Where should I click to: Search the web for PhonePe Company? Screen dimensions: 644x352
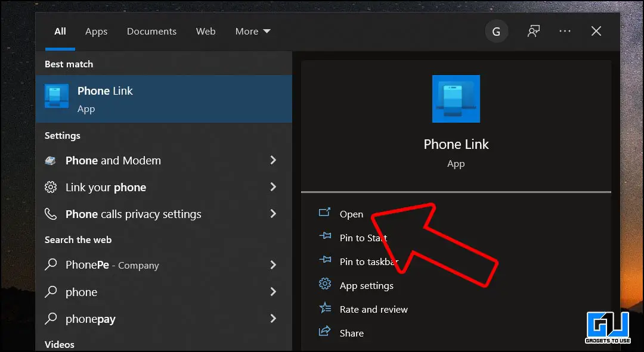[x=163, y=265]
